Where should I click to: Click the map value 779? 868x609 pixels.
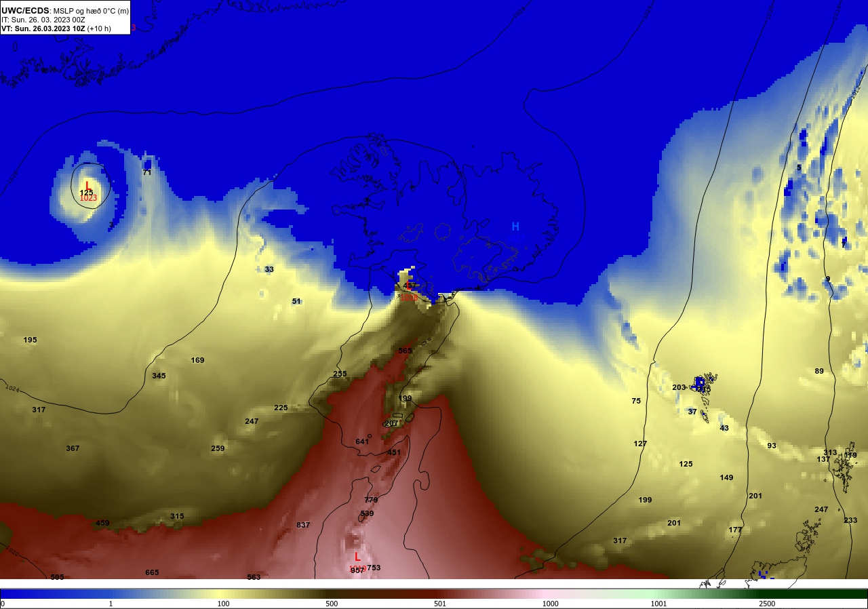click(371, 500)
